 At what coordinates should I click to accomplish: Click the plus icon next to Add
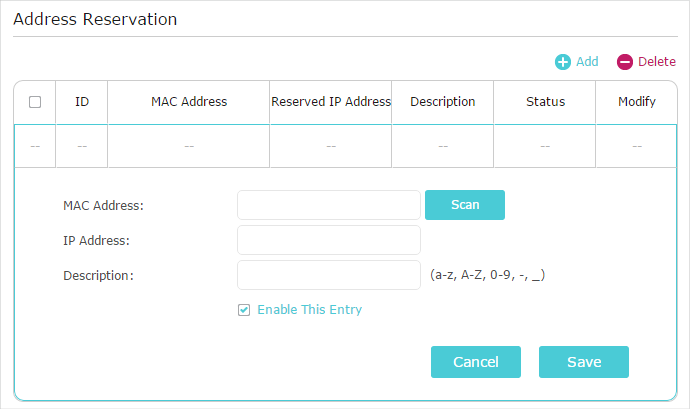pyautogui.click(x=563, y=62)
